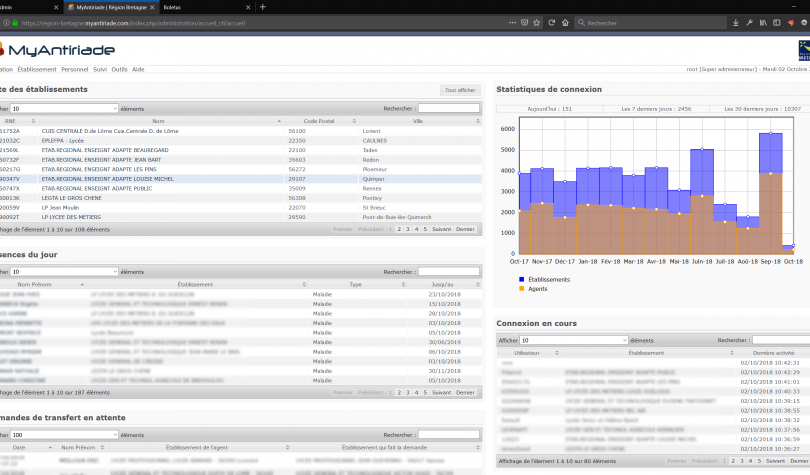Show site information icon in address bar
Viewport: 810px width, 475px height.
6,23
